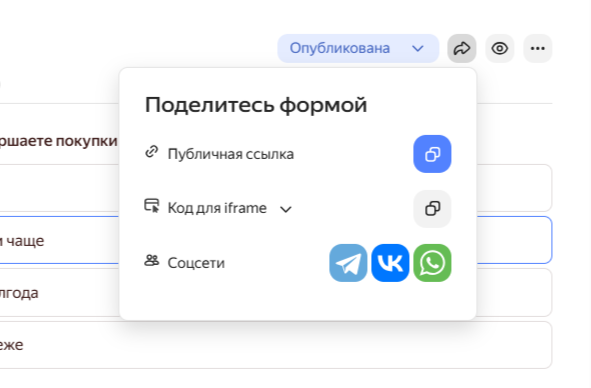Share the form via VK
This screenshot has height=388, width=591.
390,263
